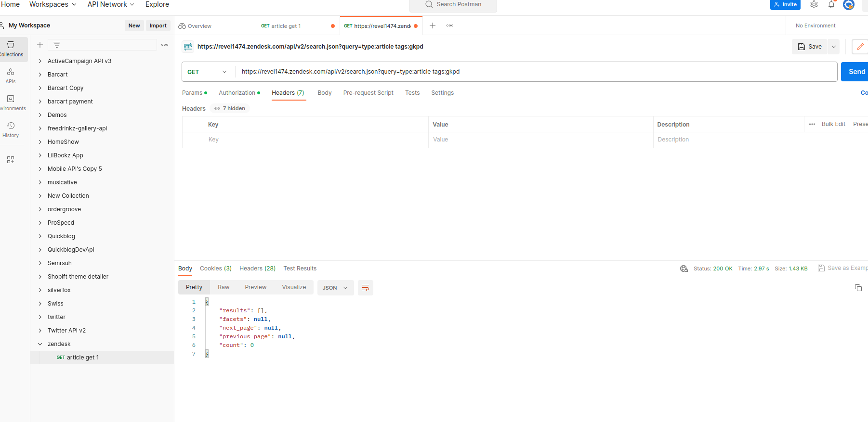The width and height of the screenshot is (868, 422).
Task: Expand the Shopift theme detailer collection
Action: click(x=40, y=277)
